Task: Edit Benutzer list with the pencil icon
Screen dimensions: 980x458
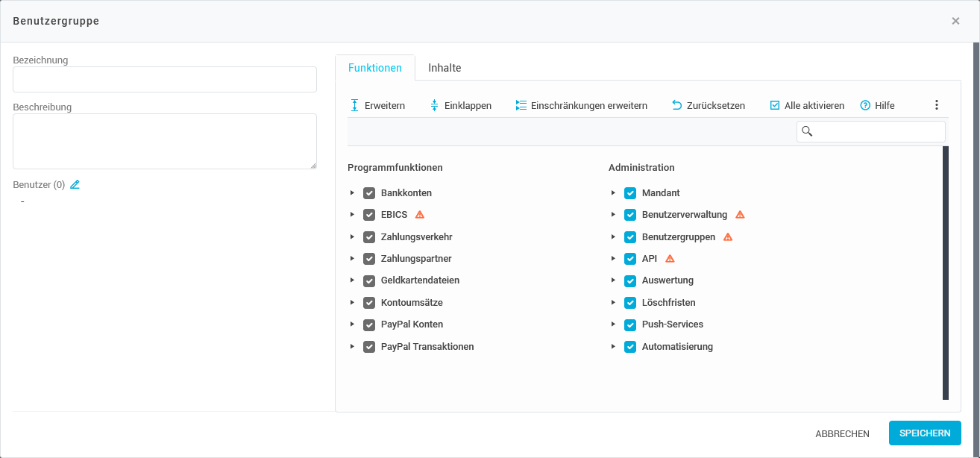Action: tap(75, 184)
